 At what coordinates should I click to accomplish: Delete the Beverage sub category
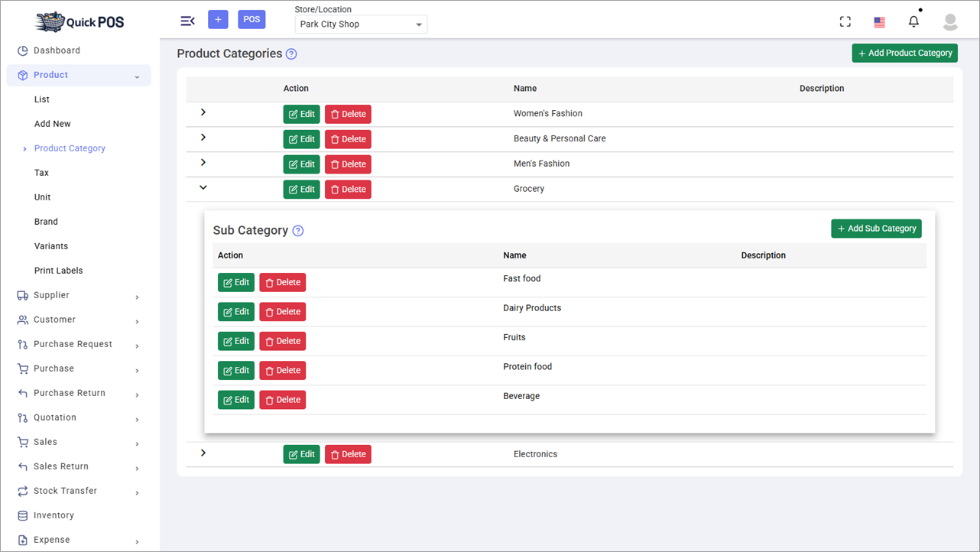(x=282, y=399)
